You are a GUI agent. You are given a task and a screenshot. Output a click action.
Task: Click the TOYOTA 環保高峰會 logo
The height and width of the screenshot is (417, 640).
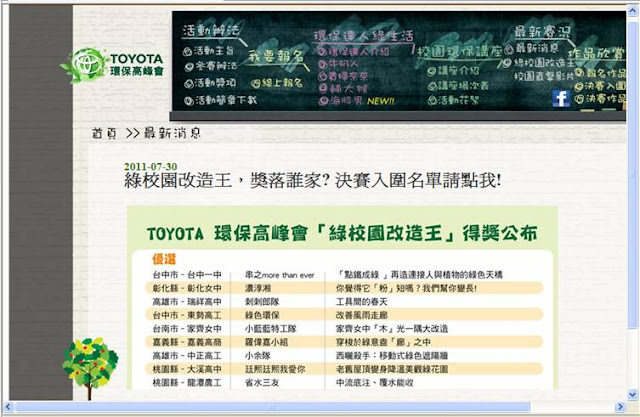coord(112,65)
